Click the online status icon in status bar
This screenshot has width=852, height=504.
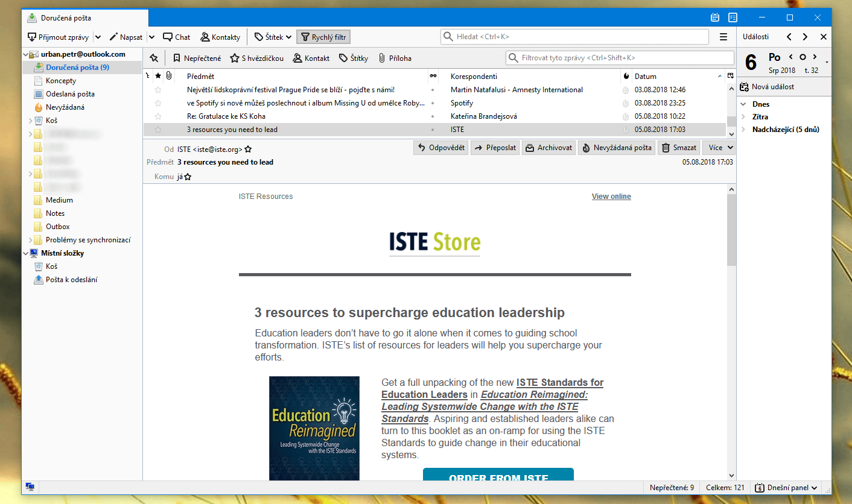click(30, 487)
